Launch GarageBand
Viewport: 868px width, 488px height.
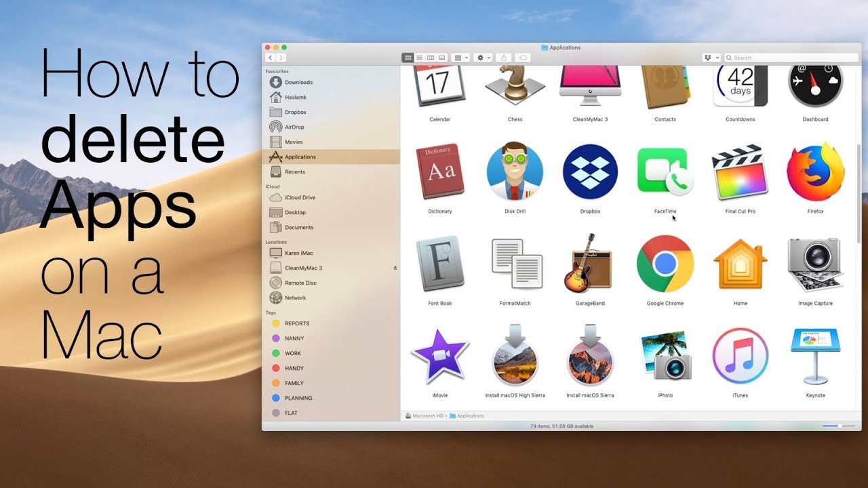click(x=590, y=264)
